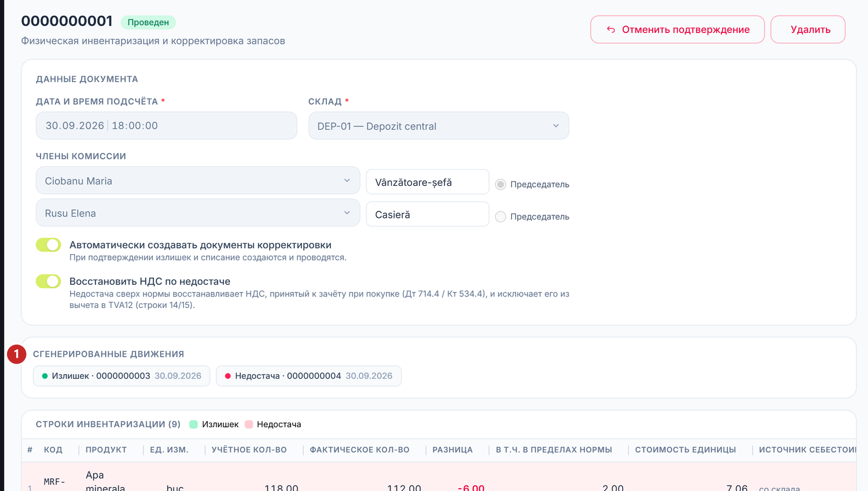This screenshot has width=868, height=491.
Task: Open the Ciobanu Maria member dropdown
Action: point(198,181)
